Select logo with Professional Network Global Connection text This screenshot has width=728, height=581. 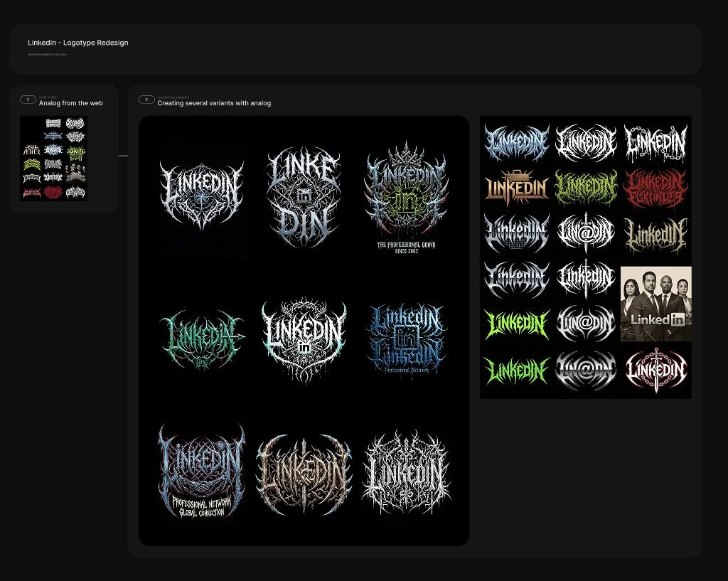(x=201, y=472)
